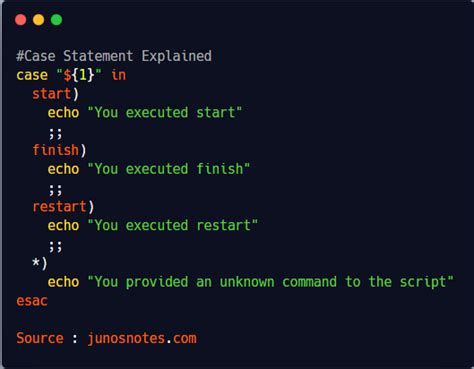Image resolution: width=474 pixels, height=369 pixels.
Task: Click the 'restart)' pattern label
Action: [63, 207]
